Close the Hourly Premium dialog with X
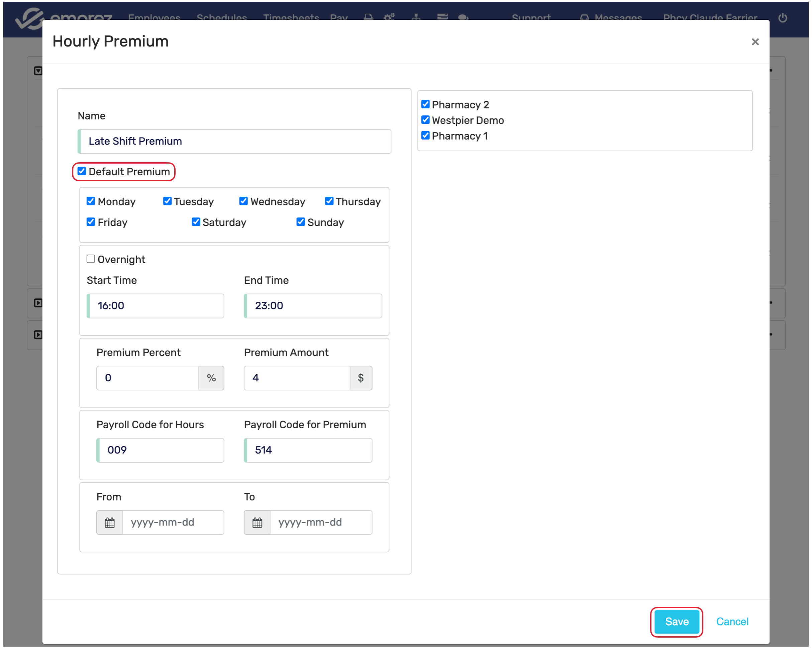This screenshot has height=651, width=812. [755, 42]
